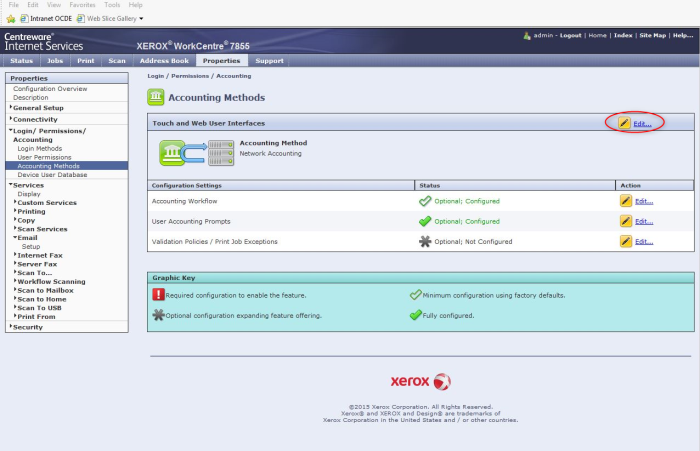Click the Xerox logo in footer

pos(420,382)
